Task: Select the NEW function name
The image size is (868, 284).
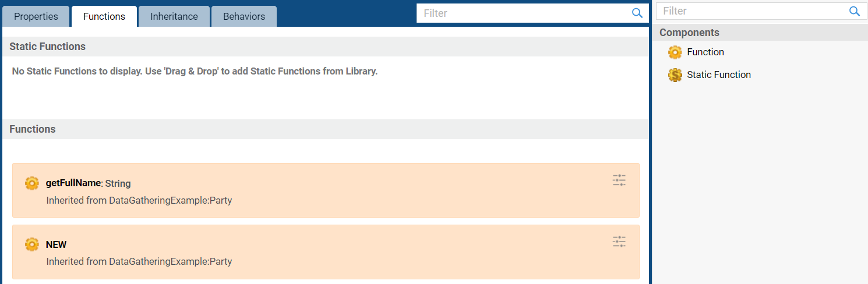Action: [57, 244]
